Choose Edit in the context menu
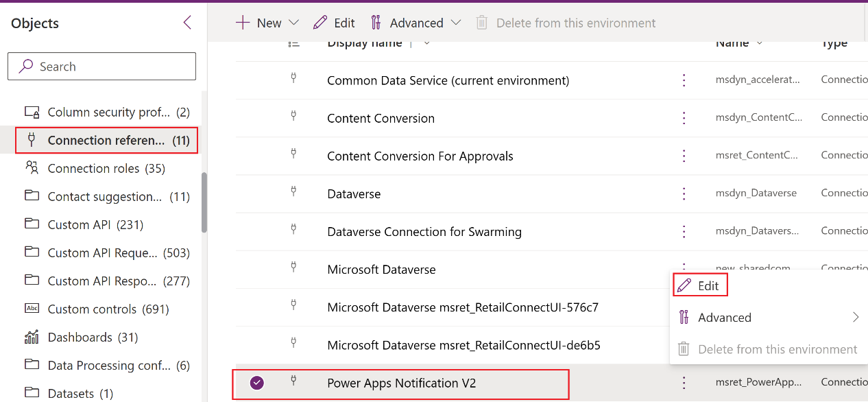Image resolution: width=868 pixels, height=402 pixels. 699,285
